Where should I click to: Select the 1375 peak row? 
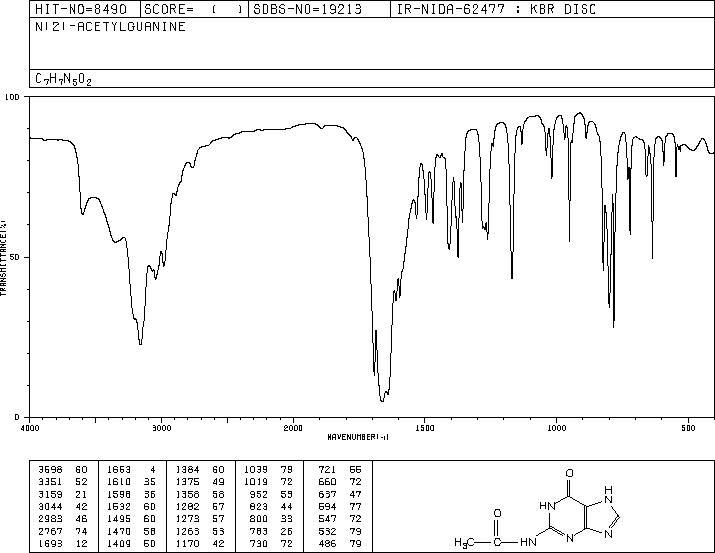tap(201, 481)
